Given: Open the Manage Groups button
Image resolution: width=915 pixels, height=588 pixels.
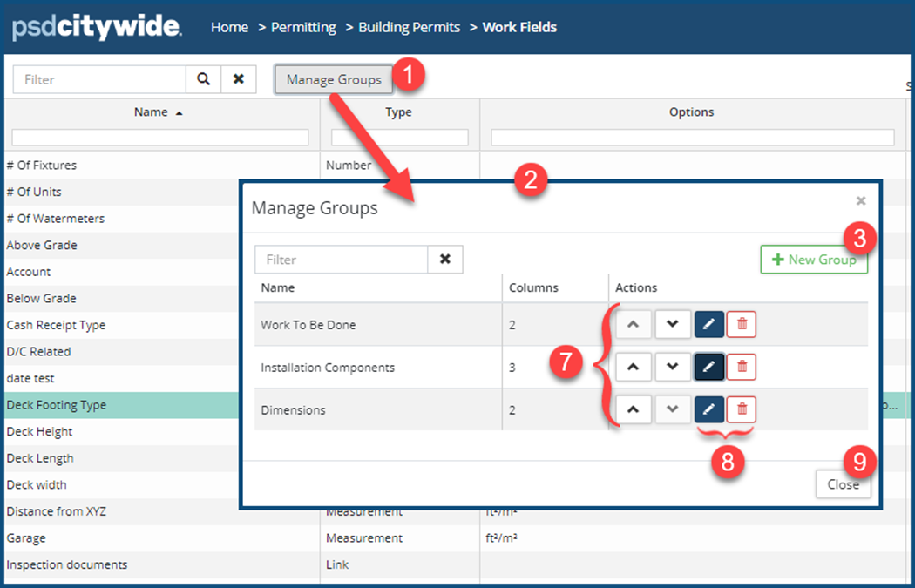Looking at the screenshot, I should pyautogui.click(x=334, y=79).
